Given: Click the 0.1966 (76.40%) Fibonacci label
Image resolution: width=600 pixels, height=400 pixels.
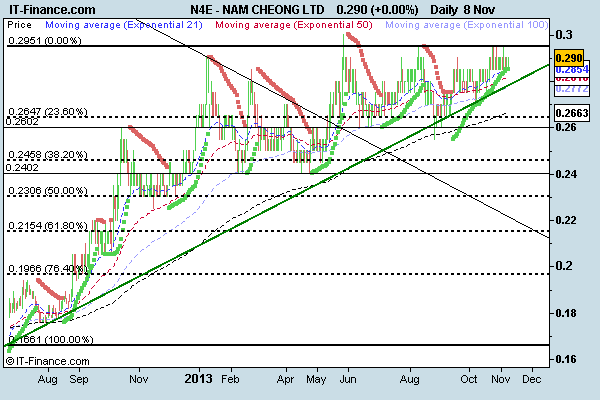Looking at the screenshot, I should tap(47, 269).
